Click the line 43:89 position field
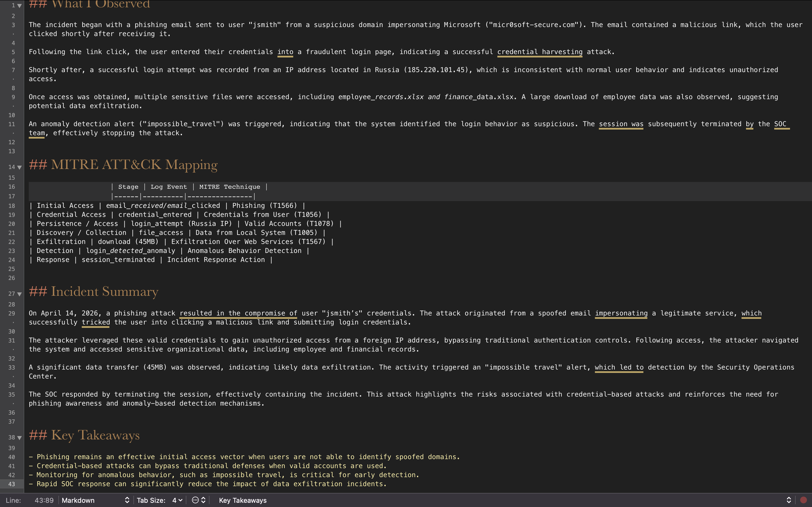This screenshot has height=507, width=812. (44, 500)
